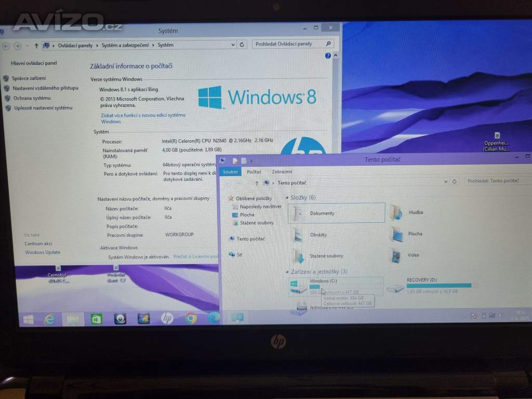Open Nastavení vzdáleného přístupu link
532x399 pixels.
click(x=46, y=88)
